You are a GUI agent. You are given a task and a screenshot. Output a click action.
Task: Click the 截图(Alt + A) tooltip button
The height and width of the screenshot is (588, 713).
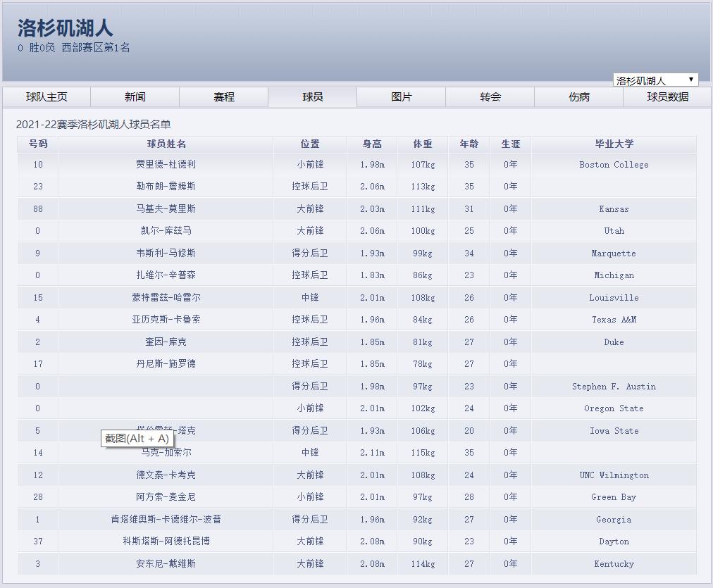[x=136, y=437]
